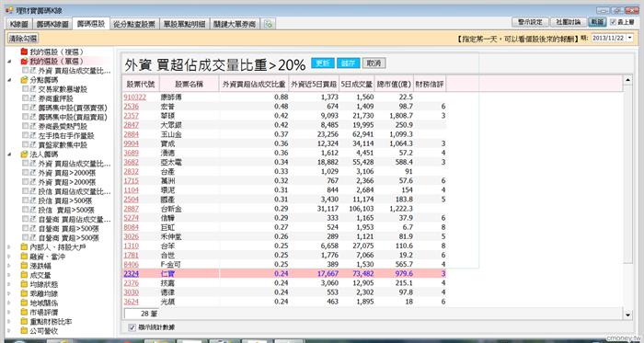
Task: Click the 我的選股（複選）red folder icon
Action: 24,51
